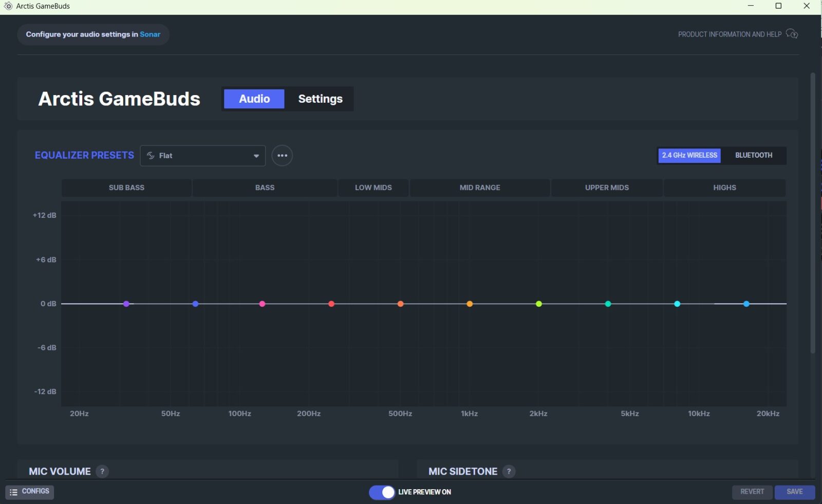Select the orange 1kHz equalizer point
The image size is (822, 504).
[470, 304]
